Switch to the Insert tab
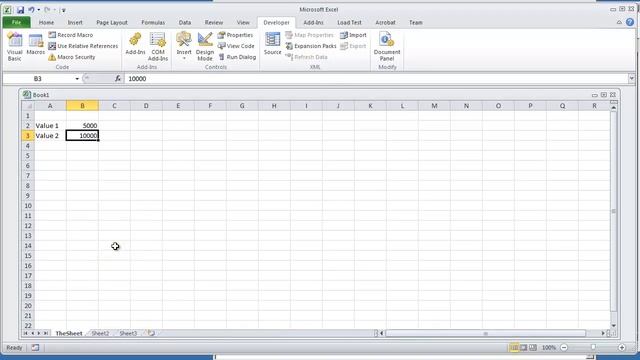The height and width of the screenshot is (360, 640). click(75, 22)
